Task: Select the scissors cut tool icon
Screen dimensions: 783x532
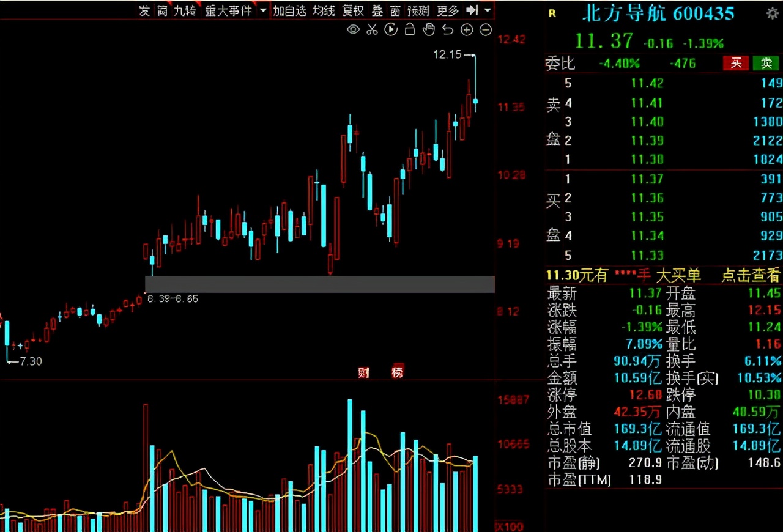Action: pos(372,29)
